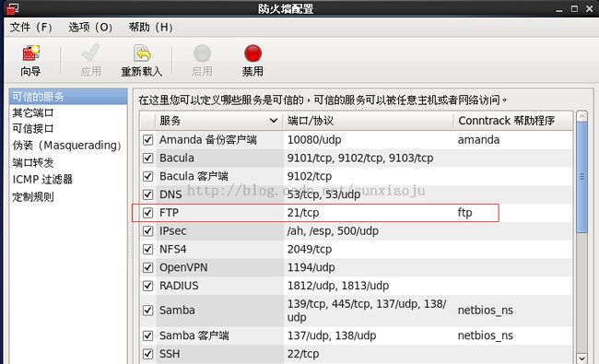
Task: Click the ftp conntrack helper cell
Action: pyautogui.click(x=464, y=213)
